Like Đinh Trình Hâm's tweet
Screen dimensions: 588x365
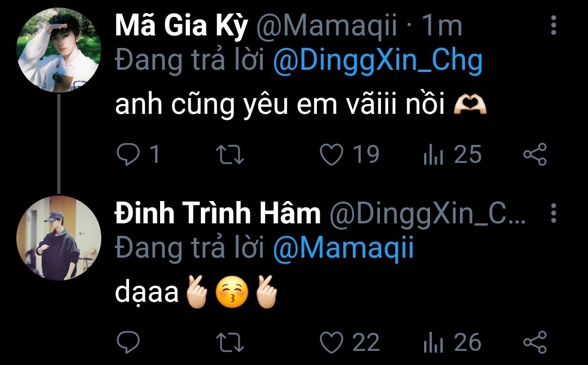tap(330, 343)
